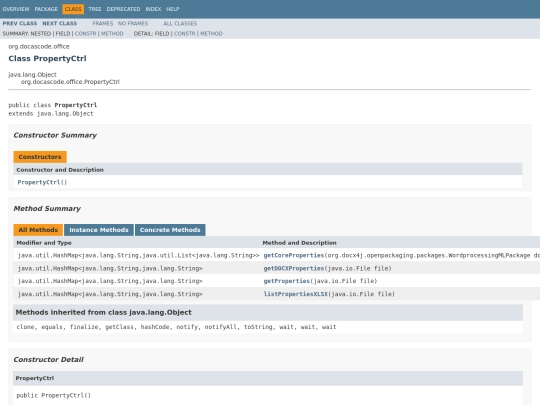Image resolution: width=540 pixels, height=405 pixels.
Task: Switch to Frames view
Action: pyautogui.click(x=103, y=23)
